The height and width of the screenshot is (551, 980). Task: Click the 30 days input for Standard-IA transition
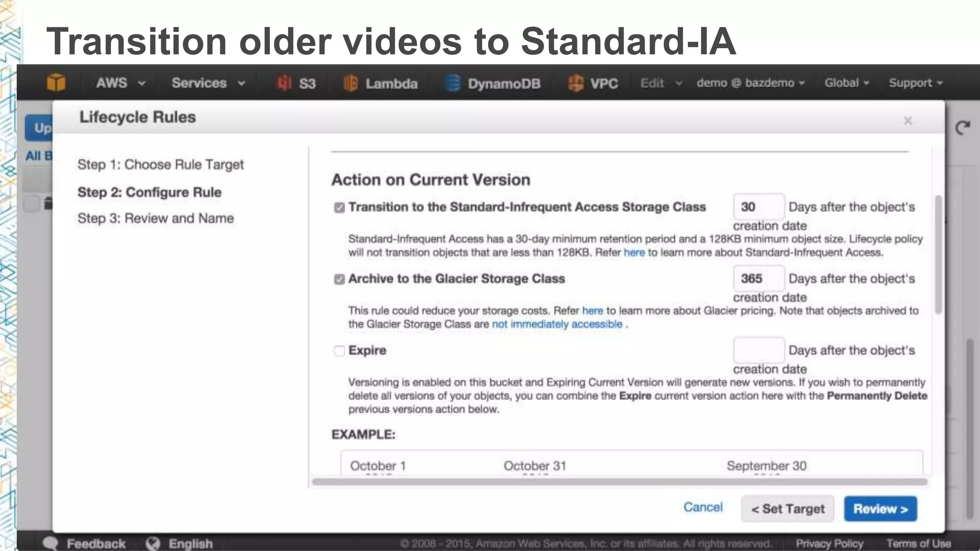(758, 207)
